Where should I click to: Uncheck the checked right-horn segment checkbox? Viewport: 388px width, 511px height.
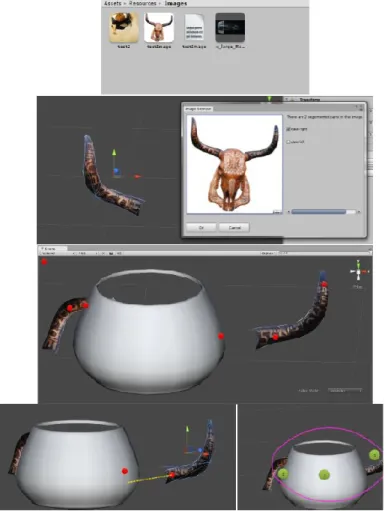coord(288,129)
